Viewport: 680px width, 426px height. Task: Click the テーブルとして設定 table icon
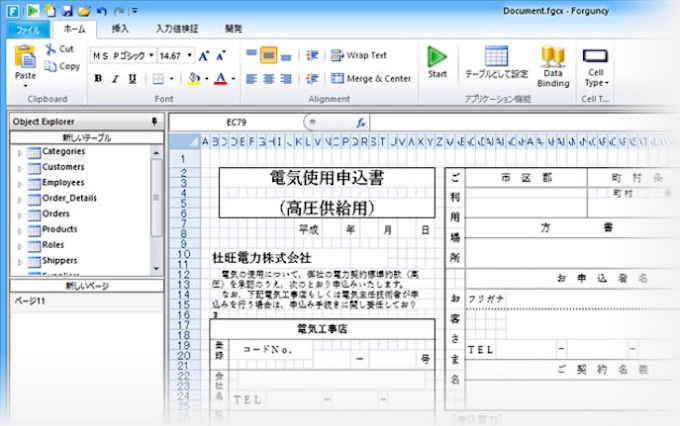click(496, 57)
